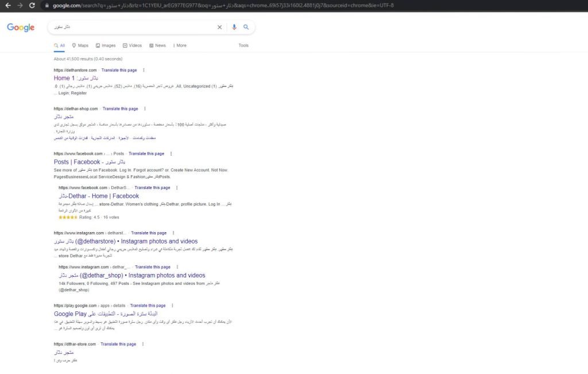
Task: Open the dthar-store.com result title
Action: tap(63, 353)
